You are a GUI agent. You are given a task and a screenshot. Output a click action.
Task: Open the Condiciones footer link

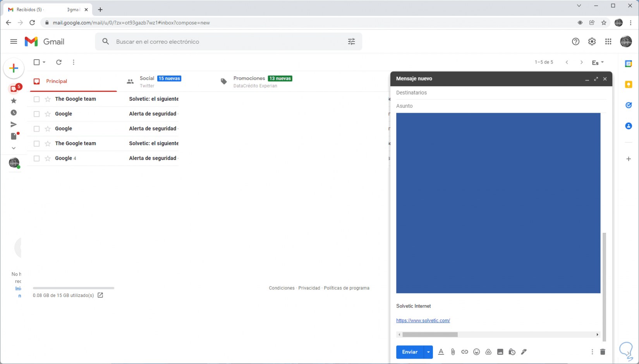[x=282, y=288]
